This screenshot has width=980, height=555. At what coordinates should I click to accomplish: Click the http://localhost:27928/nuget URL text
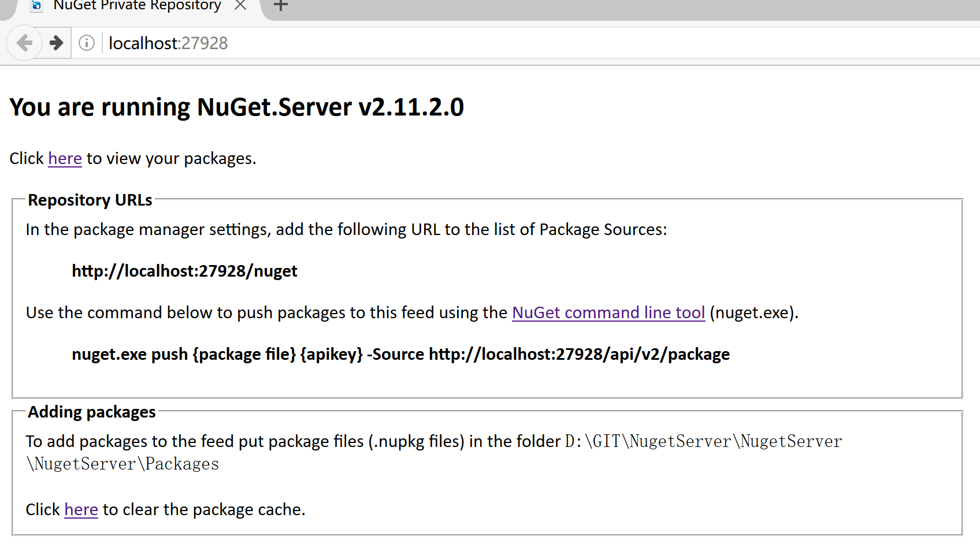[184, 271]
